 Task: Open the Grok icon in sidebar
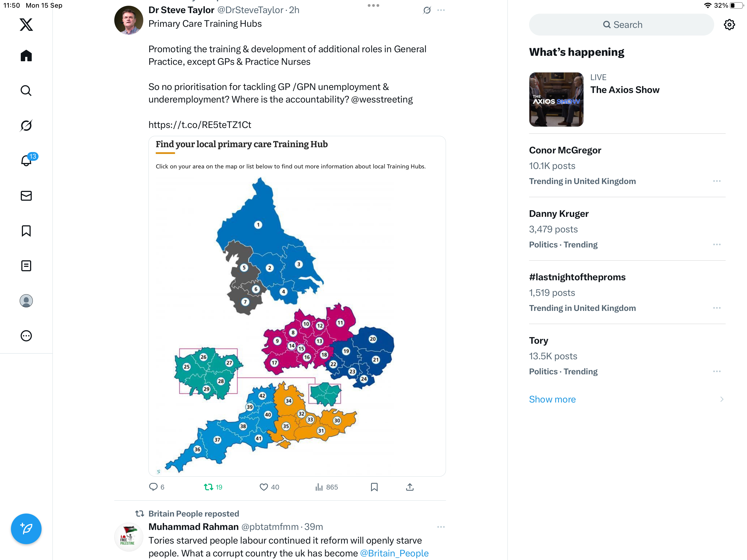click(26, 126)
